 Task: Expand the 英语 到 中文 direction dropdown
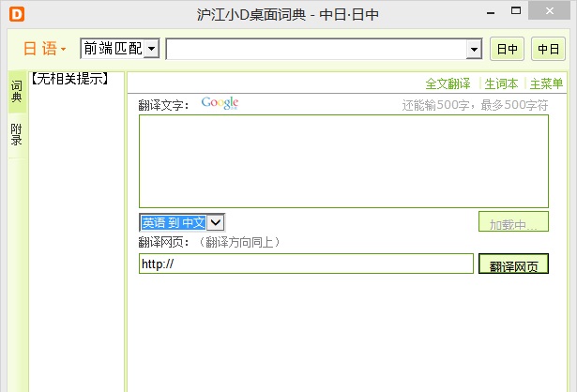pos(216,222)
